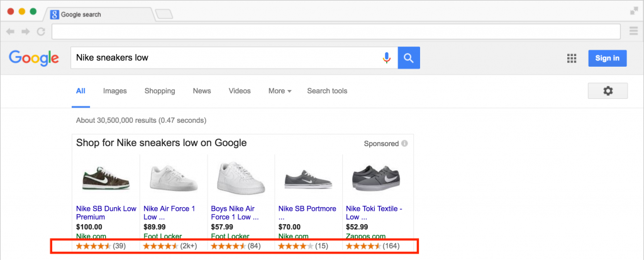Image resolution: width=644 pixels, height=260 pixels.
Task: Click the $89.99 price
Action: pos(155,227)
